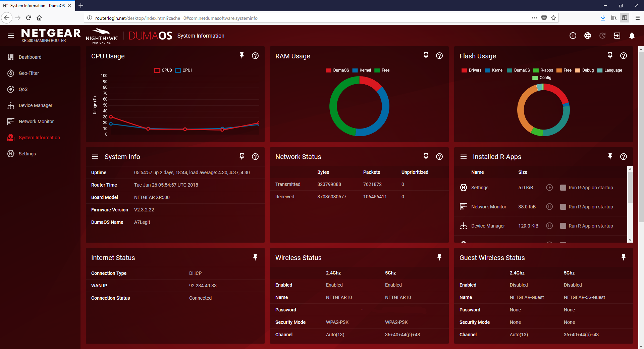The height and width of the screenshot is (349, 644).
Task: Open help for Flash Usage panel
Action: click(624, 56)
